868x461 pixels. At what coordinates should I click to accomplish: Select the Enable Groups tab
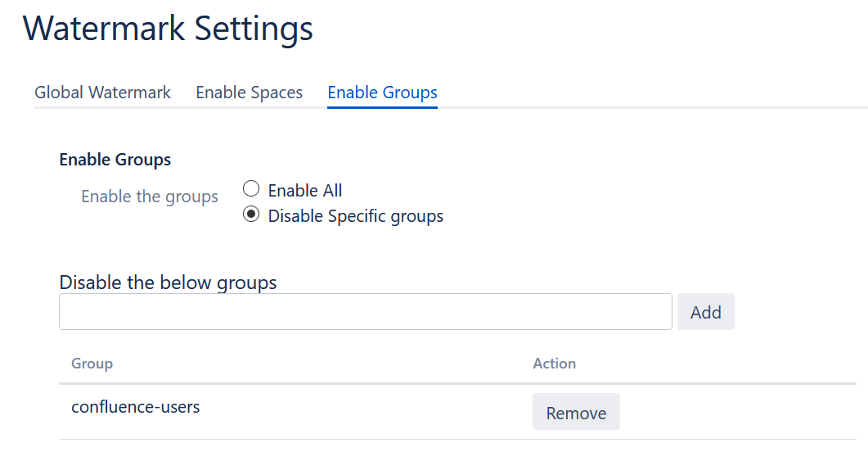(383, 92)
